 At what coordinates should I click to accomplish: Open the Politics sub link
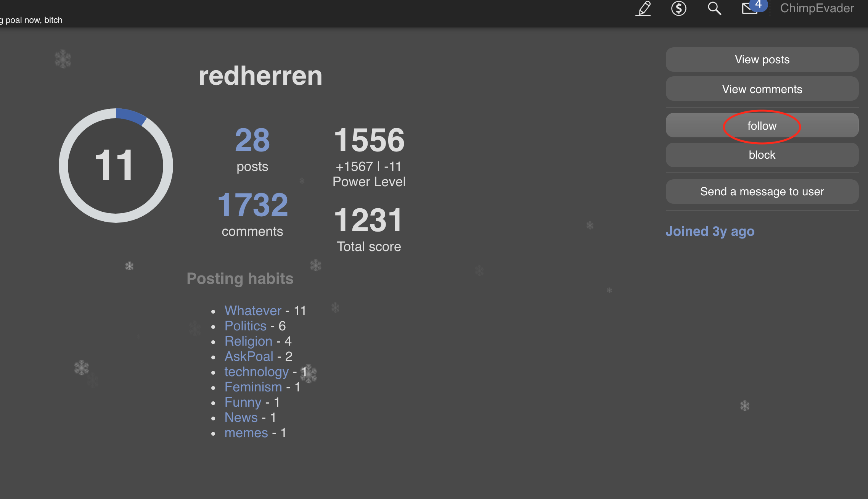[x=245, y=326]
